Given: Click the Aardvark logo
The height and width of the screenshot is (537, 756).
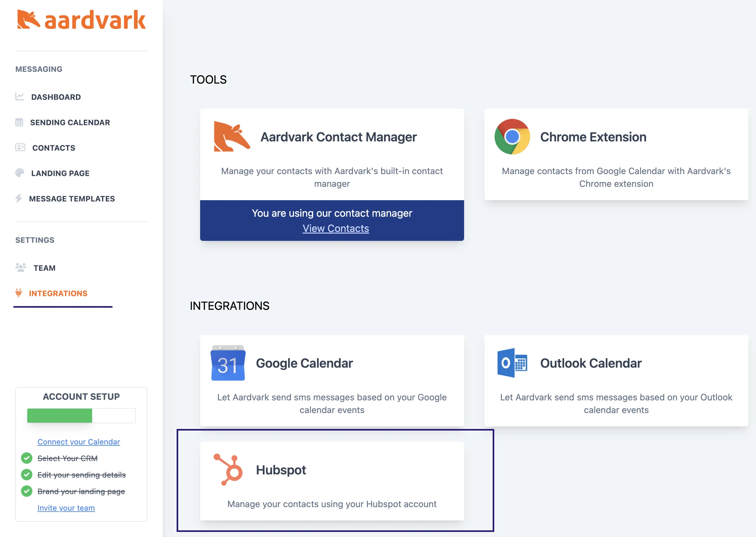Looking at the screenshot, I should [x=80, y=20].
